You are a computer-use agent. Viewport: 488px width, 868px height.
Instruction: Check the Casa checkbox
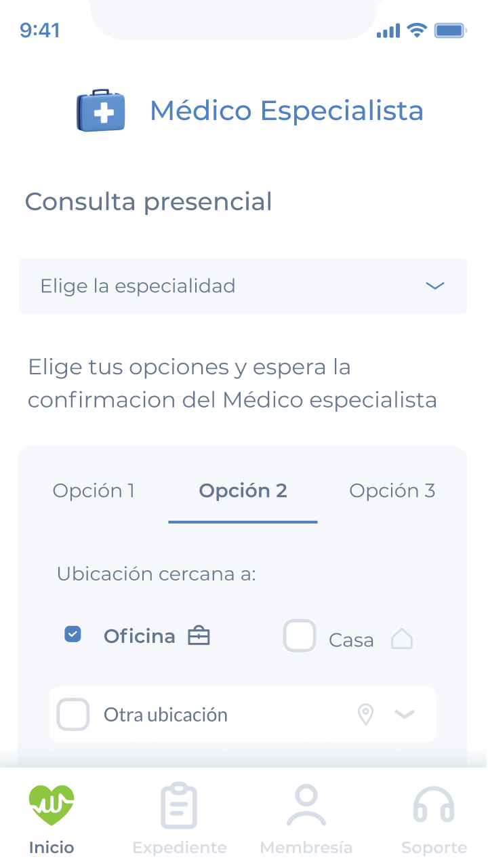tap(300, 636)
